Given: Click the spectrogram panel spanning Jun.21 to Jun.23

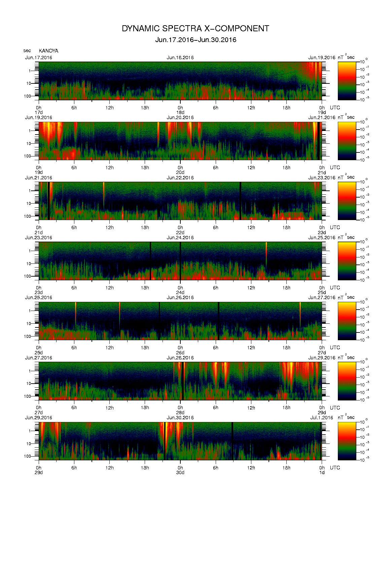Looking at the screenshot, I should pos(180,201).
